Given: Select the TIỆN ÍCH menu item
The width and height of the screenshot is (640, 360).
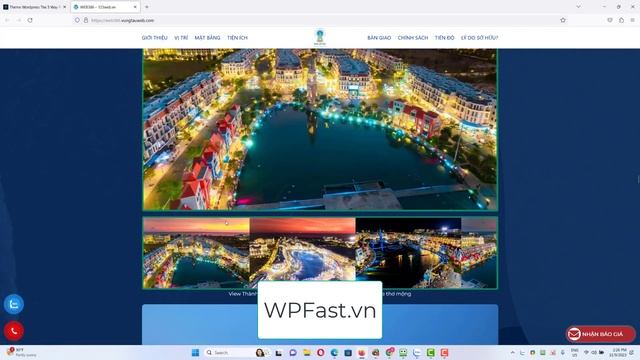Looking at the screenshot, I should coord(238,38).
